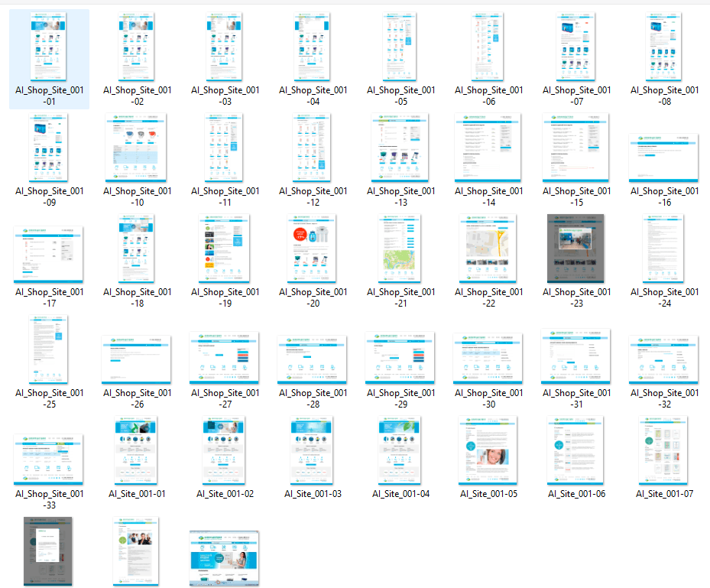This screenshot has width=710, height=588.
Task: Select the AI_Site_001-04 thumbnail
Action: pyautogui.click(x=400, y=450)
